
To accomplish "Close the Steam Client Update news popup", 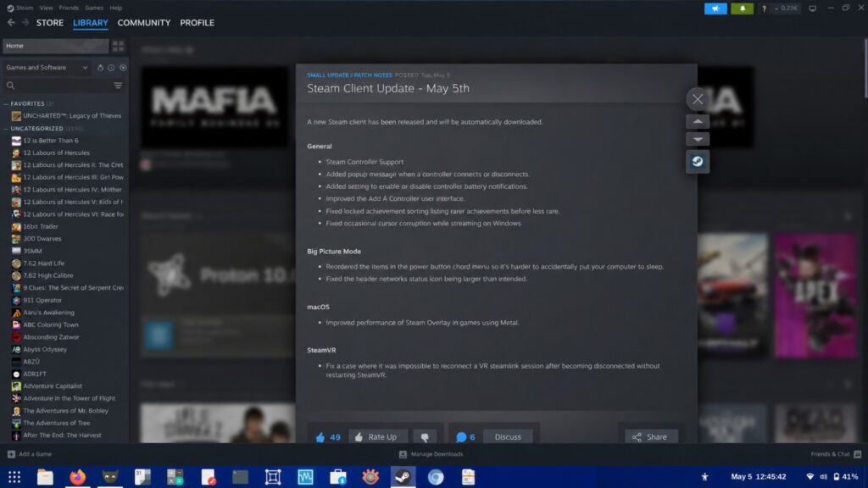I will pos(698,99).
